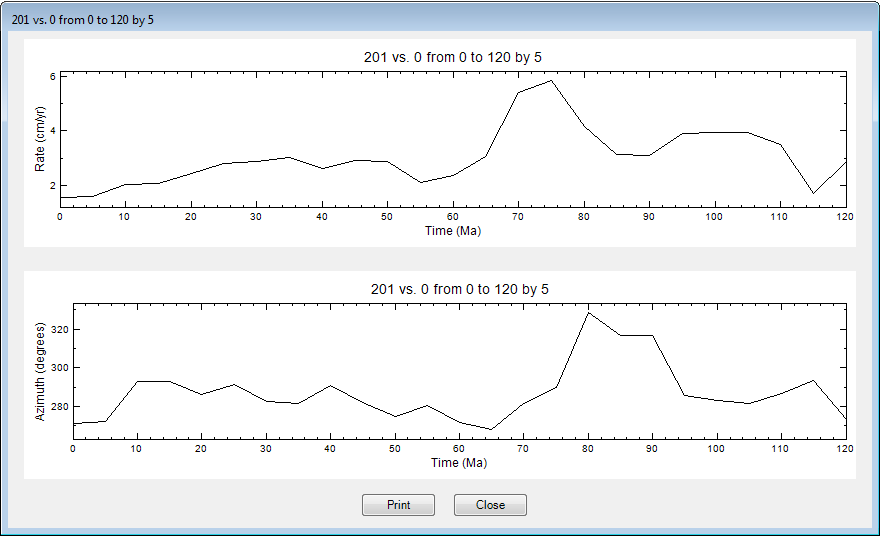Click the azimuth curve peak at 80 Ma

click(x=588, y=313)
